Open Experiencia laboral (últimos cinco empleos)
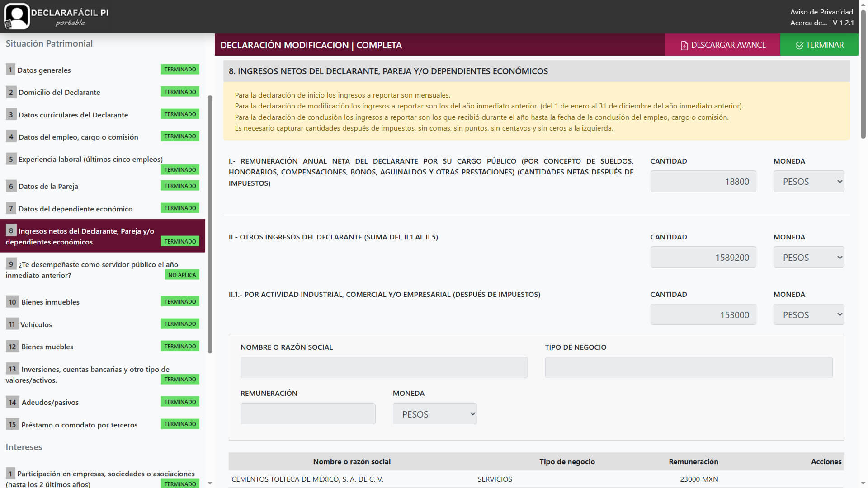 click(103, 164)
